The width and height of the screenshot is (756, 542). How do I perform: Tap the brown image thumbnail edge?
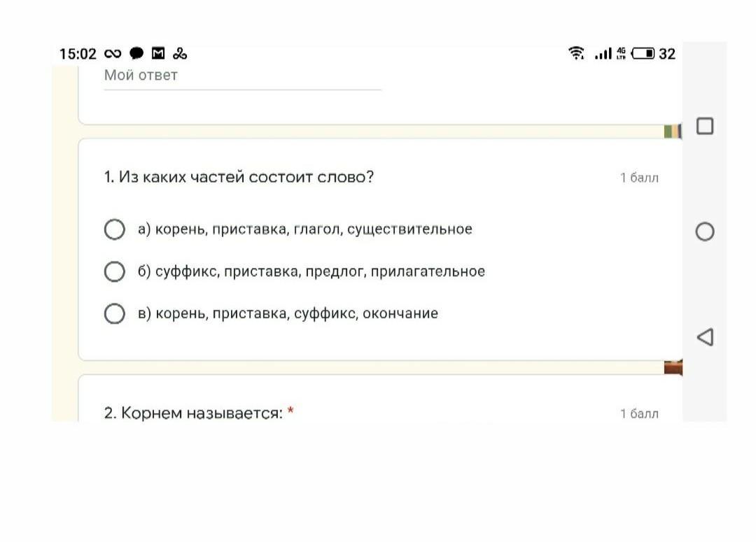(x=673, y=367)
